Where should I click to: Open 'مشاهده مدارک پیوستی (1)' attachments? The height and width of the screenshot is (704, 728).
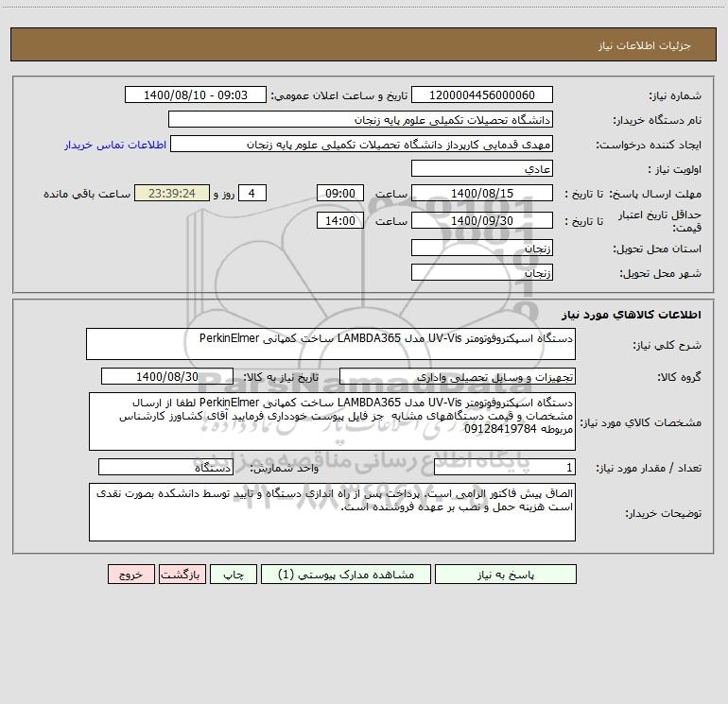coord(346,574)
